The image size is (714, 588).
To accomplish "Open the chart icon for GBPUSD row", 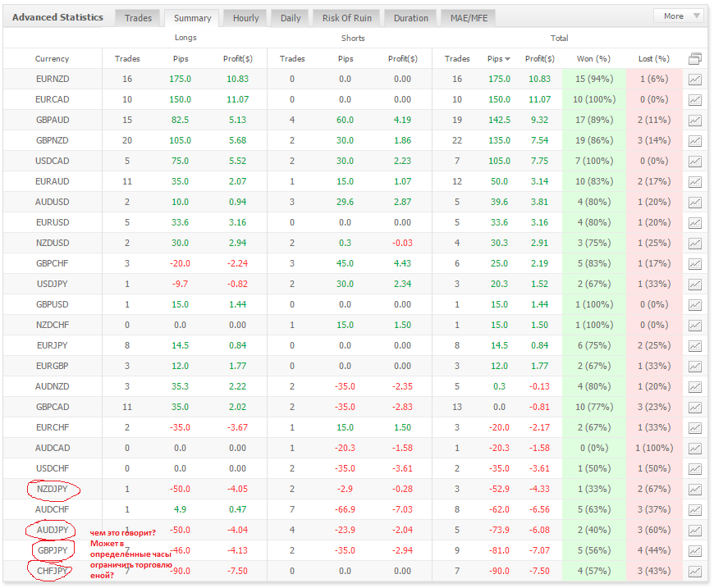I will tap(694, 304).
